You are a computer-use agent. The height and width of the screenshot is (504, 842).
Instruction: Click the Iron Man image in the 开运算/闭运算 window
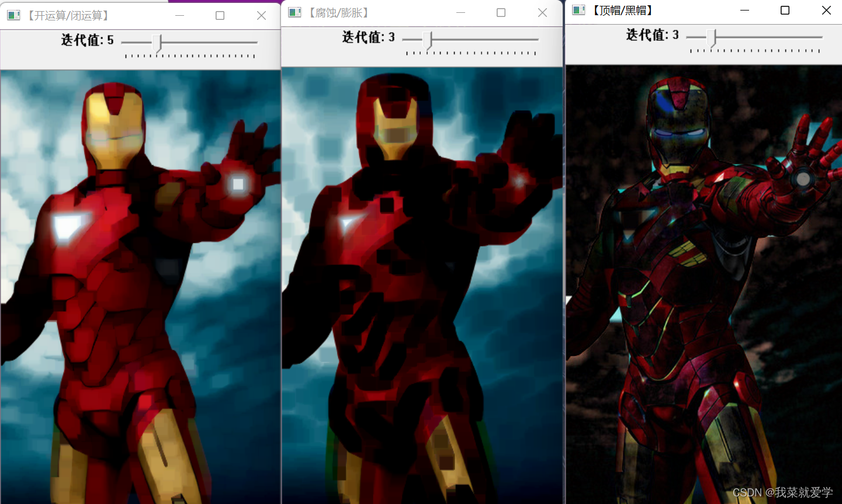pos(140,287)
